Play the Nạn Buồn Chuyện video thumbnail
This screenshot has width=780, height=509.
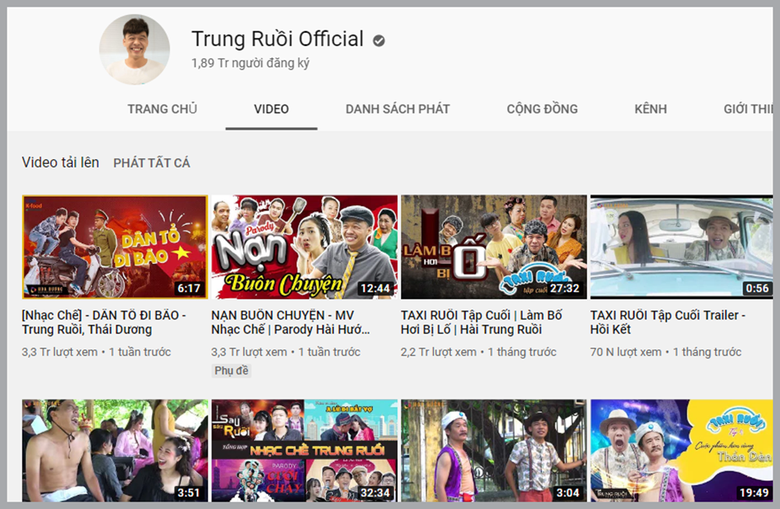[304, 247]
